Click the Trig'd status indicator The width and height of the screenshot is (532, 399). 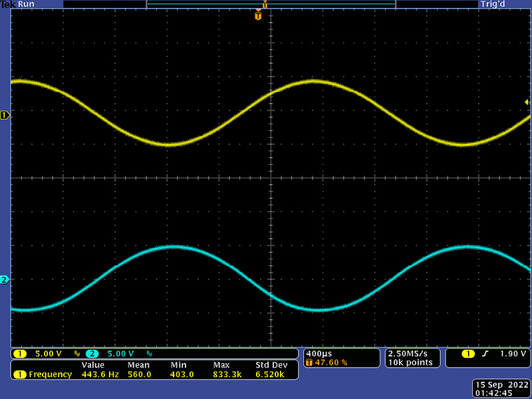point(493,4)
